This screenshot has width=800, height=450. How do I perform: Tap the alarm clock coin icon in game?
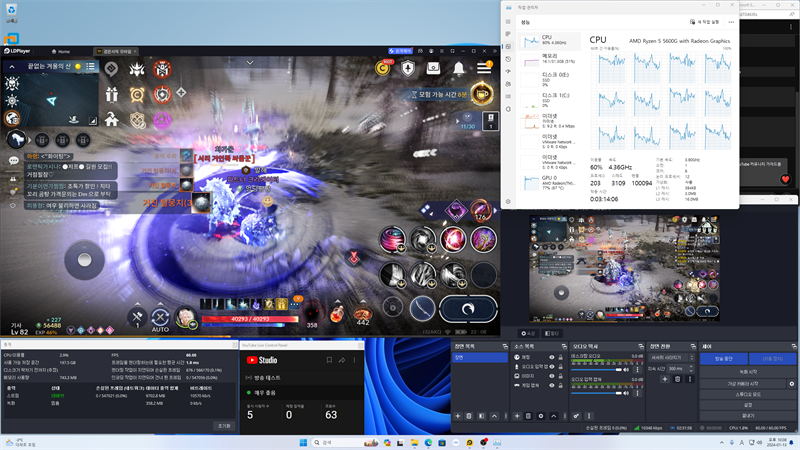pyautogui.click(x=137, y=94)
